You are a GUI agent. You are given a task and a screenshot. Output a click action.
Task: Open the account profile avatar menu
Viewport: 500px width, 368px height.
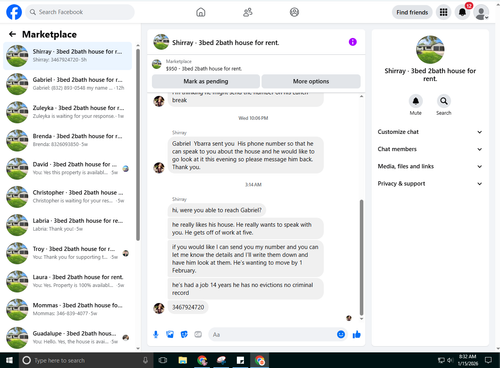point(481,12)
